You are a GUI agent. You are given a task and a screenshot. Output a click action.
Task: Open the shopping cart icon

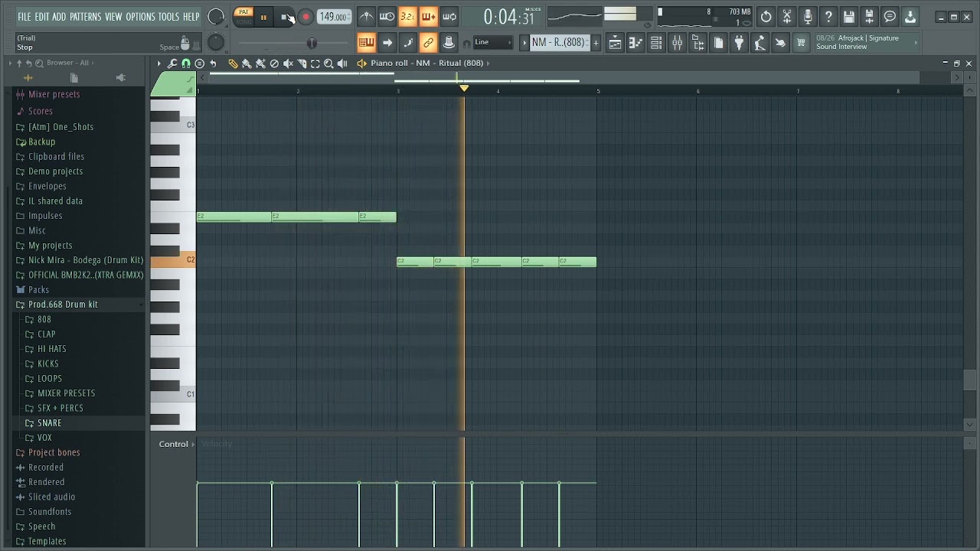(801, 43)
